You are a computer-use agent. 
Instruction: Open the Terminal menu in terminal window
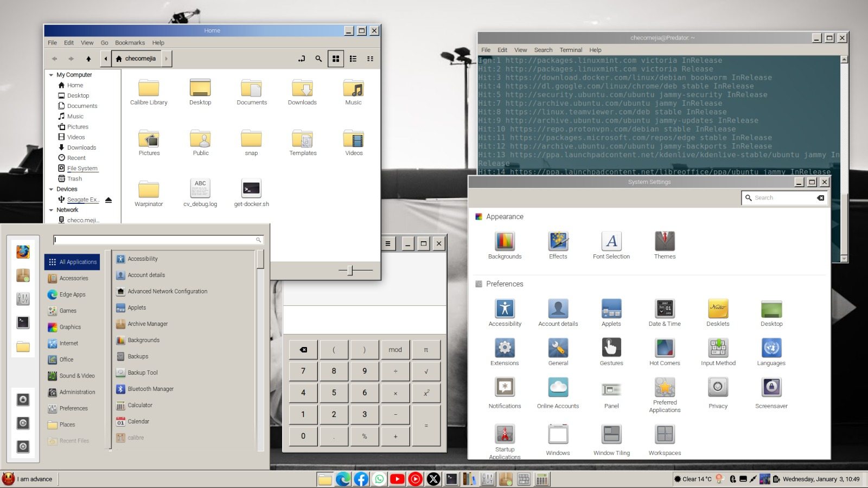pyautogui.click(x=571, y=50)
